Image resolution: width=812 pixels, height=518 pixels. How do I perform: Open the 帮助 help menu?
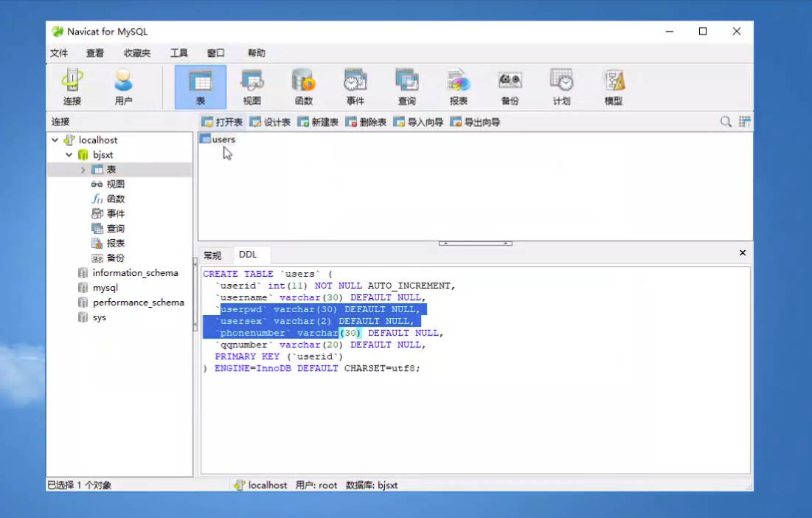(x=257, y=53)
